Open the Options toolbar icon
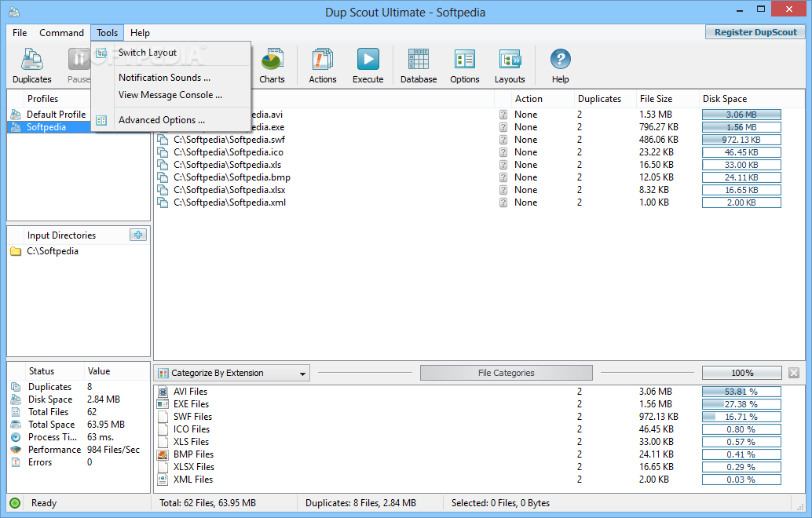The height and width of the screenshot is (518, 812). tap(465, 60)
